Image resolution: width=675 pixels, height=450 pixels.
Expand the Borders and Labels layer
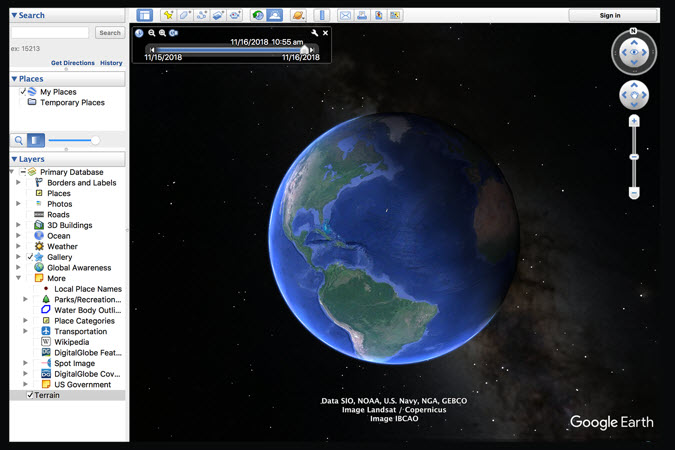pos(18,183)
